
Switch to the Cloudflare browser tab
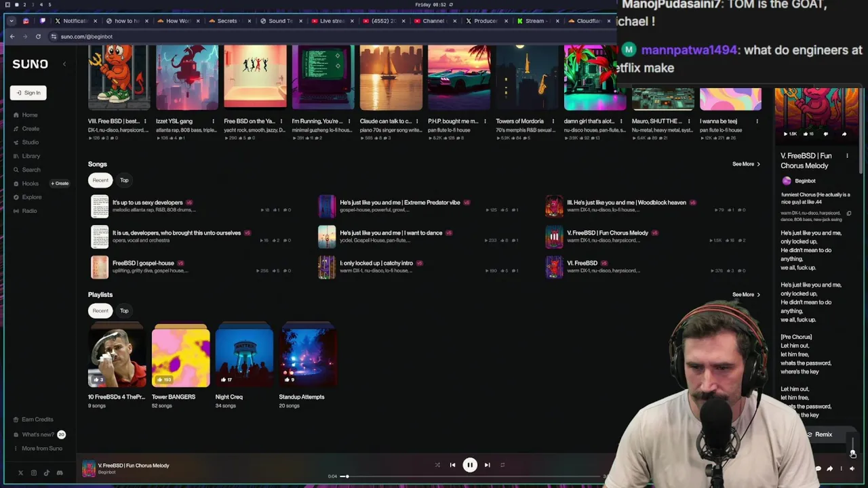(x=588, y=21)
